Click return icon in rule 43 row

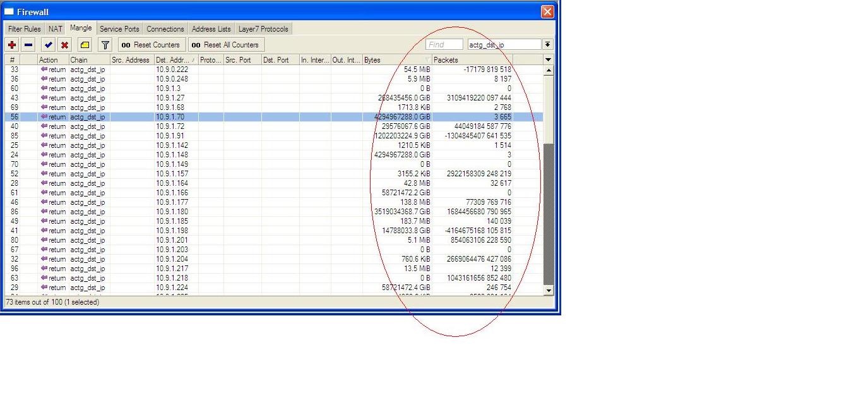pyautogui.click(x=44, y=98)
